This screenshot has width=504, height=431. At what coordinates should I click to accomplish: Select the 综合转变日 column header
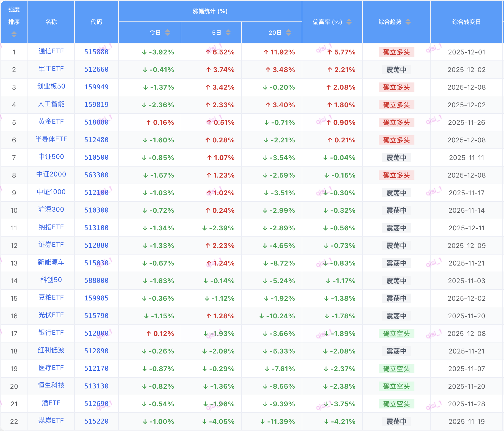click(x=466, y=22)
